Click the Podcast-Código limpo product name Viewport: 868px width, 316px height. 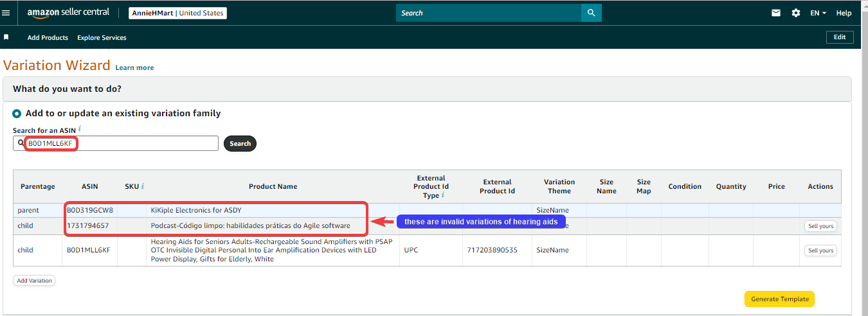(251, 226)
